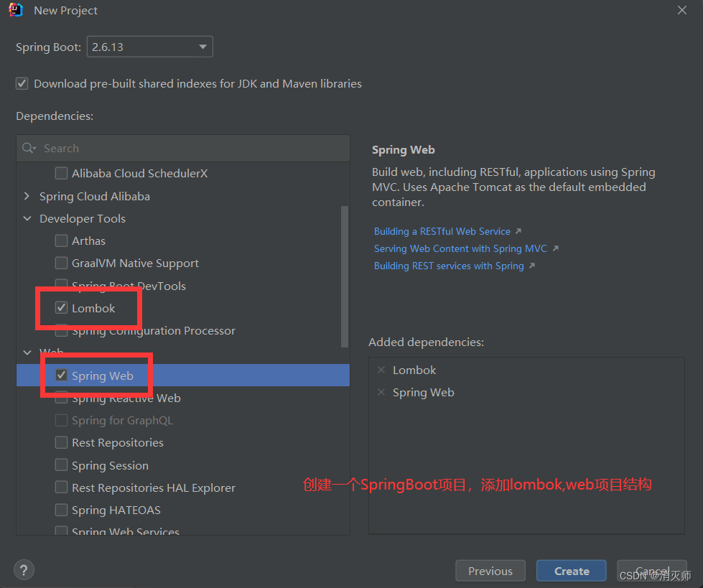Viewport: 703px width, 588px height.
Task: Close the New Project dialog
Action: click(x=682, y=10)
